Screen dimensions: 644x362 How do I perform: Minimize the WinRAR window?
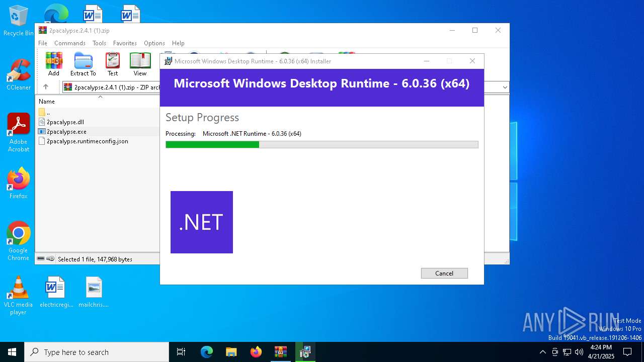click(x=452, y=30)
